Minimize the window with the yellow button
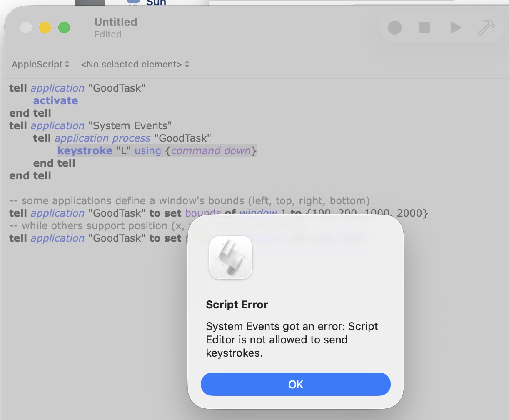 click(x=45, y=28)
